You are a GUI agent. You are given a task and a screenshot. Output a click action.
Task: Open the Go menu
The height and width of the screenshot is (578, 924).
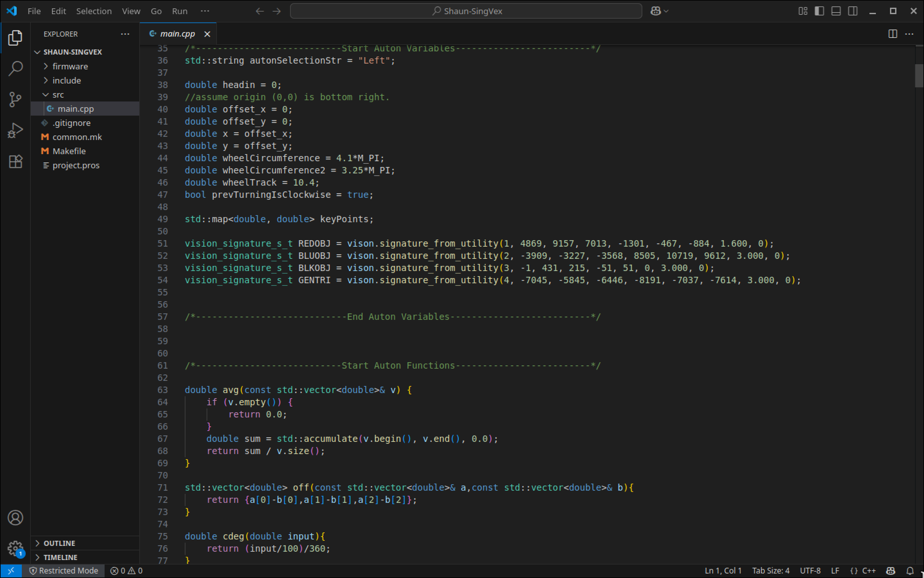coord(156,11)
